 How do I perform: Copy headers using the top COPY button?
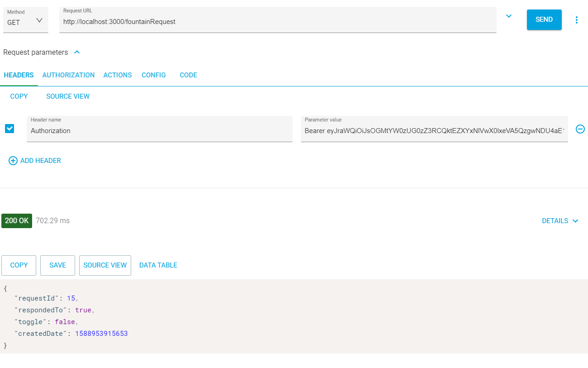pyautogui.click(x=19, y=96)
